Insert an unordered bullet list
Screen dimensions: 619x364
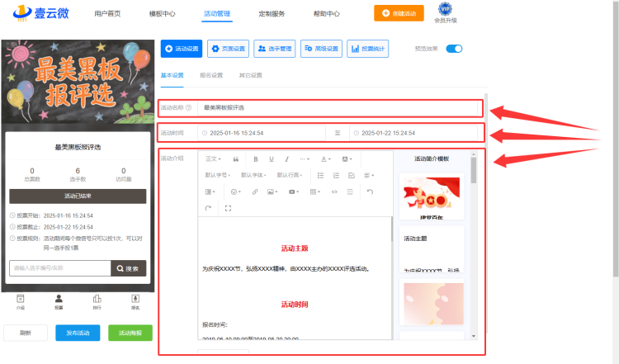click(x=320, y=175)
